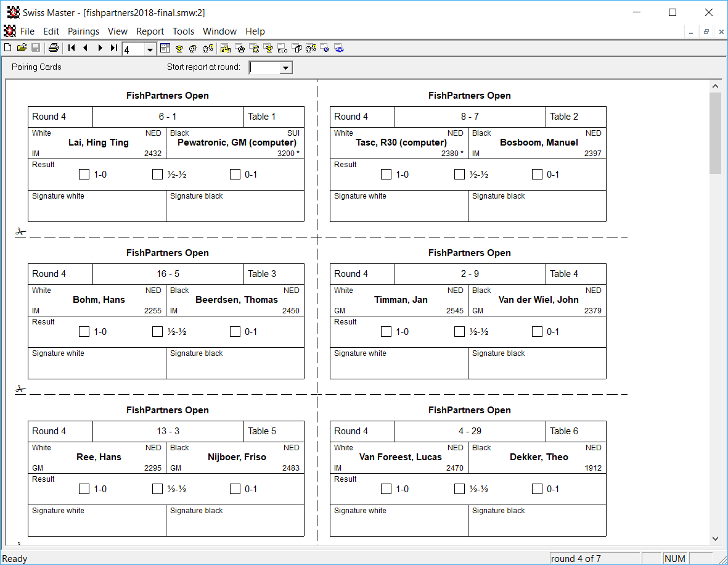Open the participants list table icon
Viewport: 728px width, 565px height.
(x=165, y=48)
